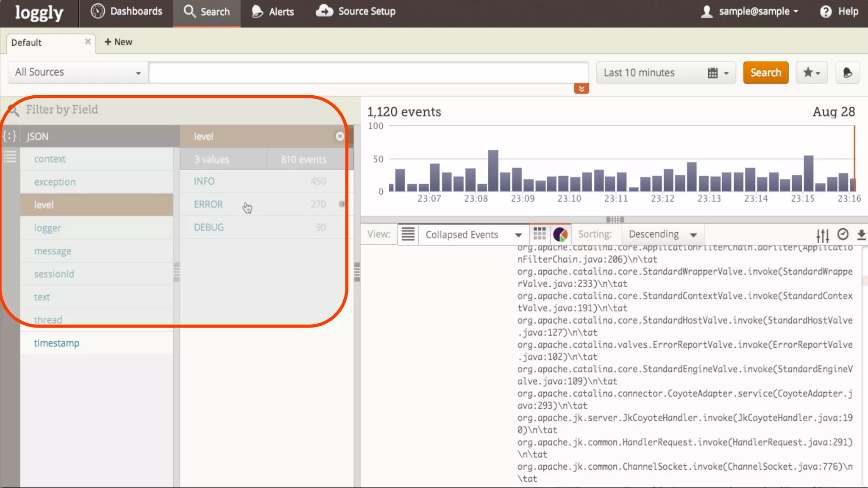Close the level filter panel

pos(339,136)
